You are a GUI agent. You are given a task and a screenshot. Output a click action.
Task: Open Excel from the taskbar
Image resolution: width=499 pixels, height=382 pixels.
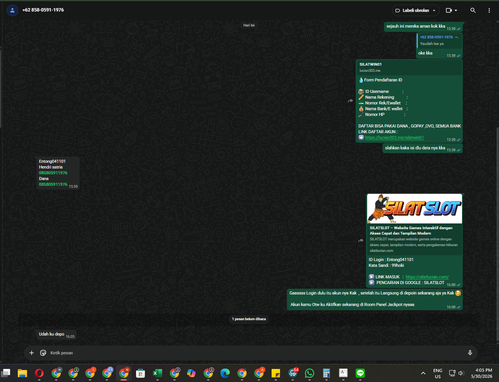pos(157,373)
